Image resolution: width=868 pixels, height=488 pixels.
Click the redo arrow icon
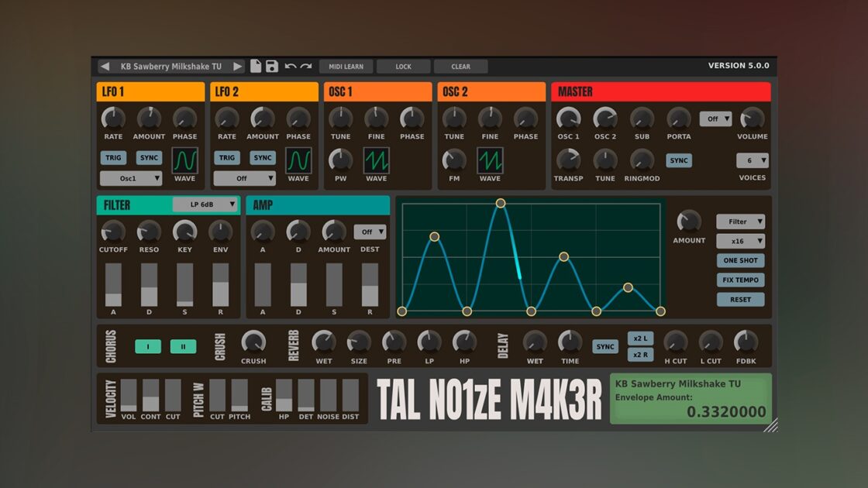click(x=306, y=67)
